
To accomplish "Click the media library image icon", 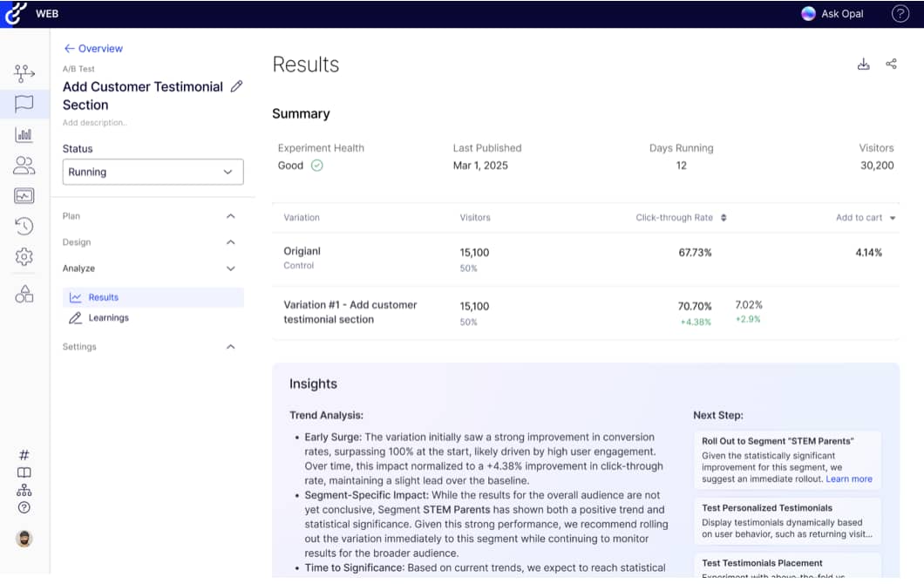I will coord(24,195).
